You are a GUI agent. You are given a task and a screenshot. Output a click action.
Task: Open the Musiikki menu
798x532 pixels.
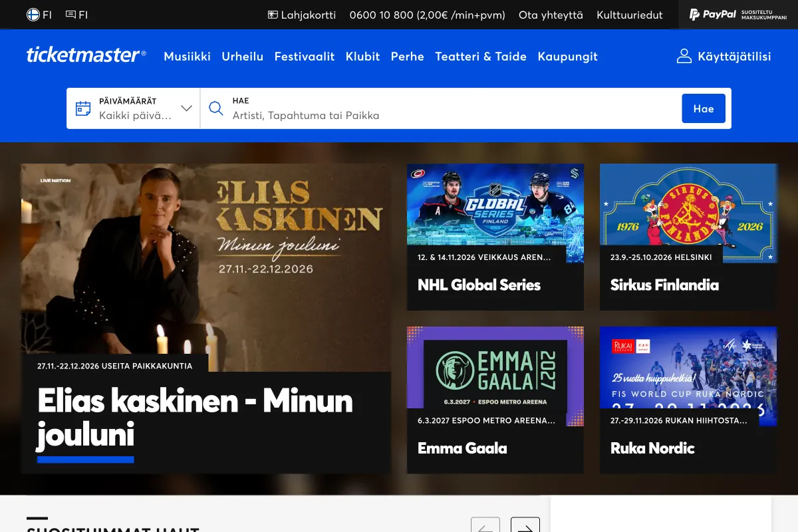tap(188, 57)
